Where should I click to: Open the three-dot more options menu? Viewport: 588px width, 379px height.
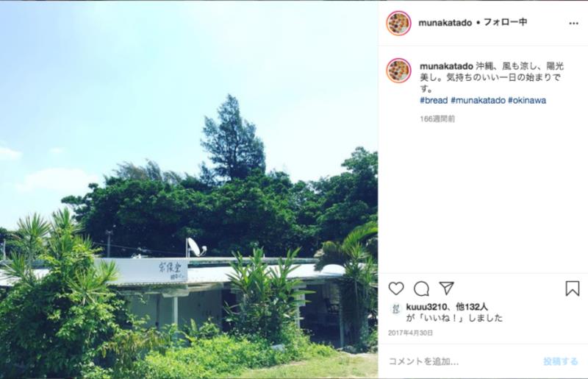(x=573, y=24)
